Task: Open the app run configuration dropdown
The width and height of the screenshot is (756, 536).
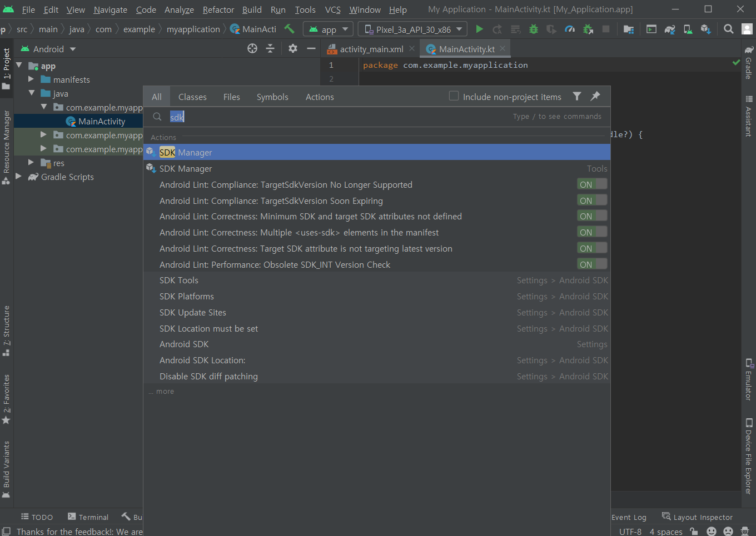Action: tap(328, 29)
